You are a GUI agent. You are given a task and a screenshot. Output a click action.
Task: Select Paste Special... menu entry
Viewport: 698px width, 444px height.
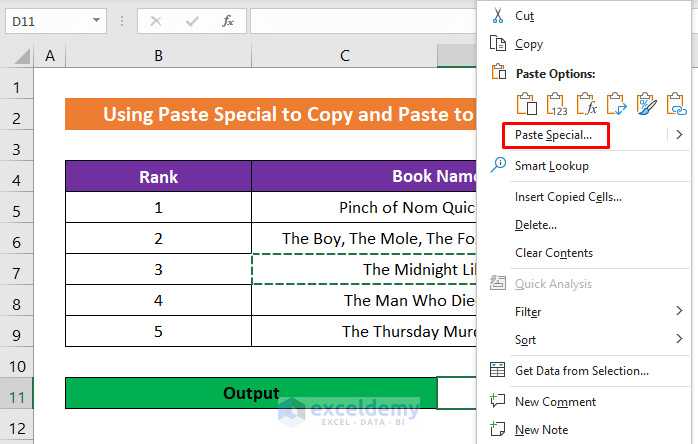coord(553,134)
